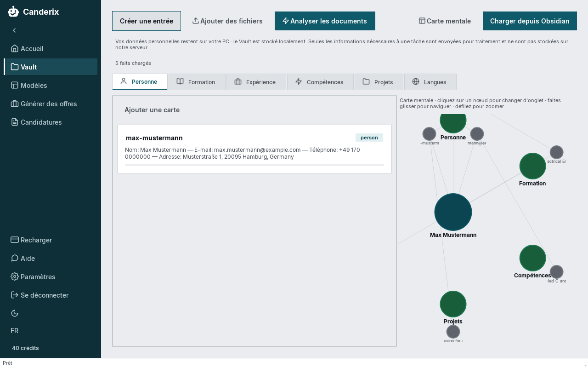Click the gray node beside Compétences

point(556,272)
